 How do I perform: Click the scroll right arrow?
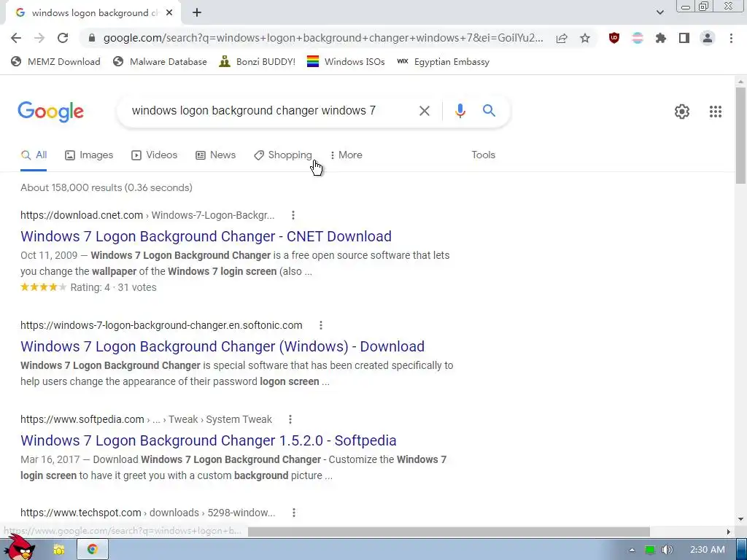[x=729, y=532]
